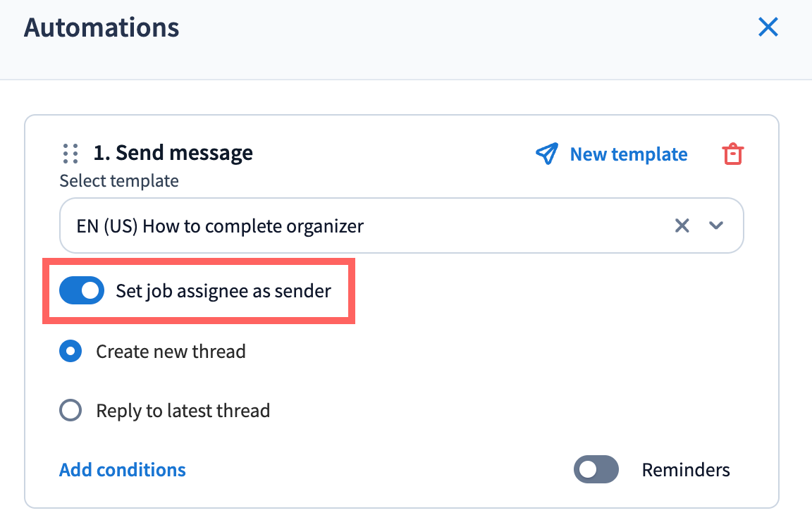812x520 pixels.
Task: Click the "1. Send message" step title
Action: (173, 153)
